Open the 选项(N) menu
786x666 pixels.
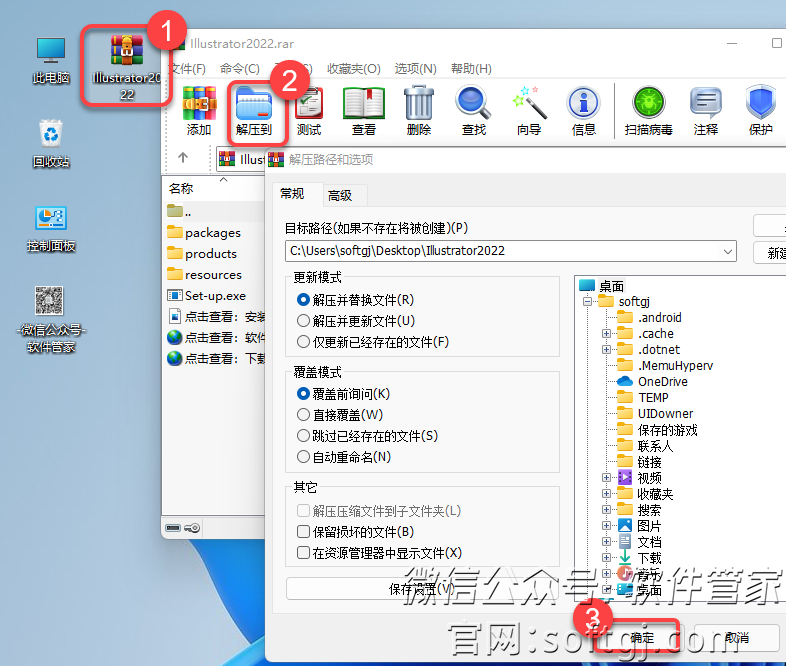(416, 69)
